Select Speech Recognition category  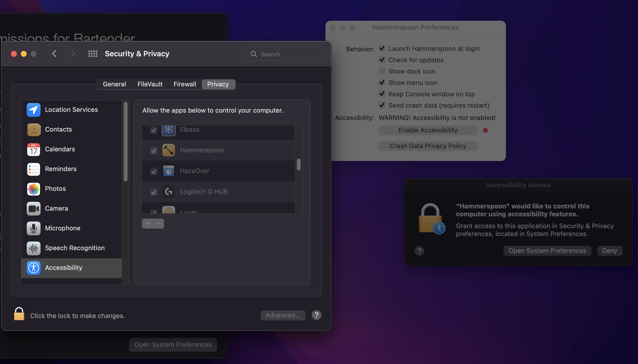click(x=75, y=248)
